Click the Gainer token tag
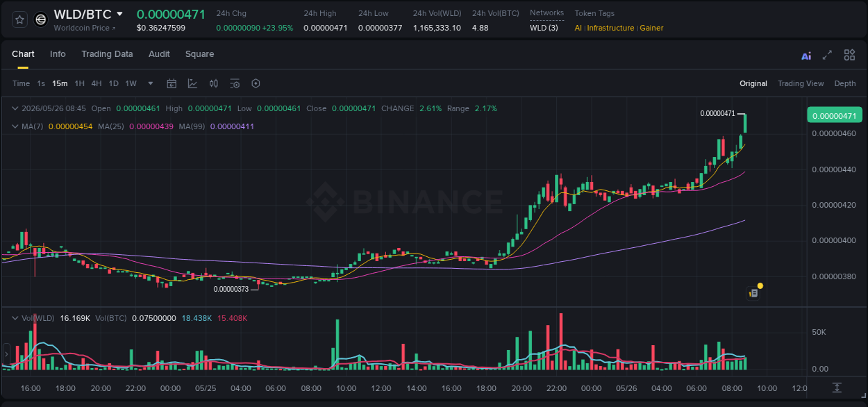Viewport: 868px width, 407px height. [651, 28]
